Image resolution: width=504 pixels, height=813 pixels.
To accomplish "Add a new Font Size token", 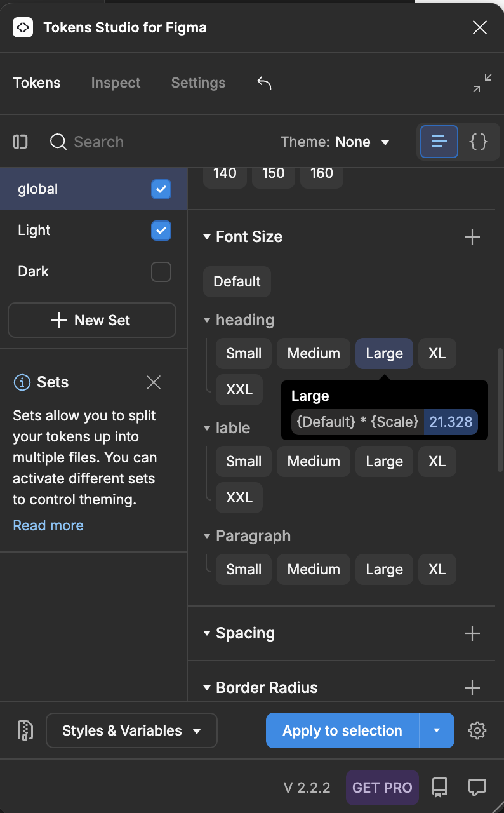I will point(472,237).
